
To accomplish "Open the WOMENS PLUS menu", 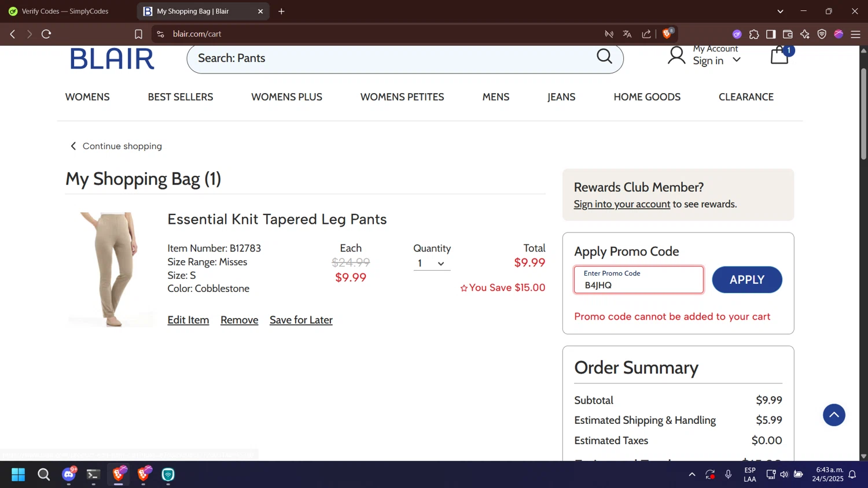I will coord(286,97).
